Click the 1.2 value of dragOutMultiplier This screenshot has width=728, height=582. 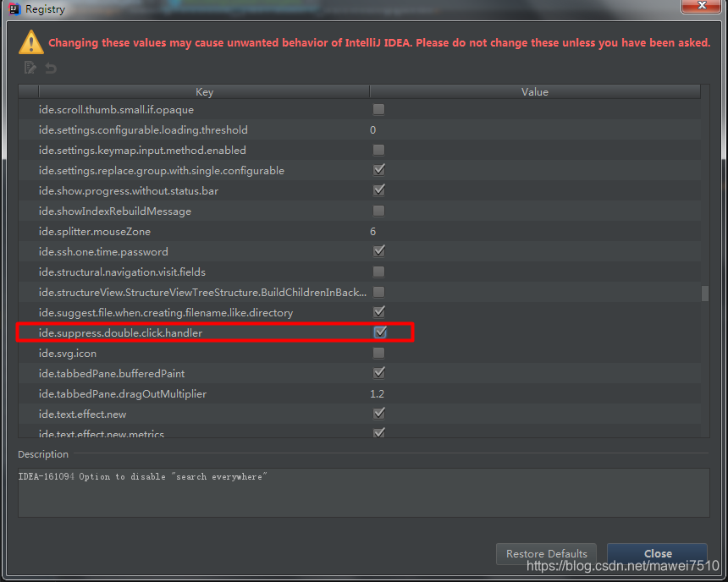377,393
